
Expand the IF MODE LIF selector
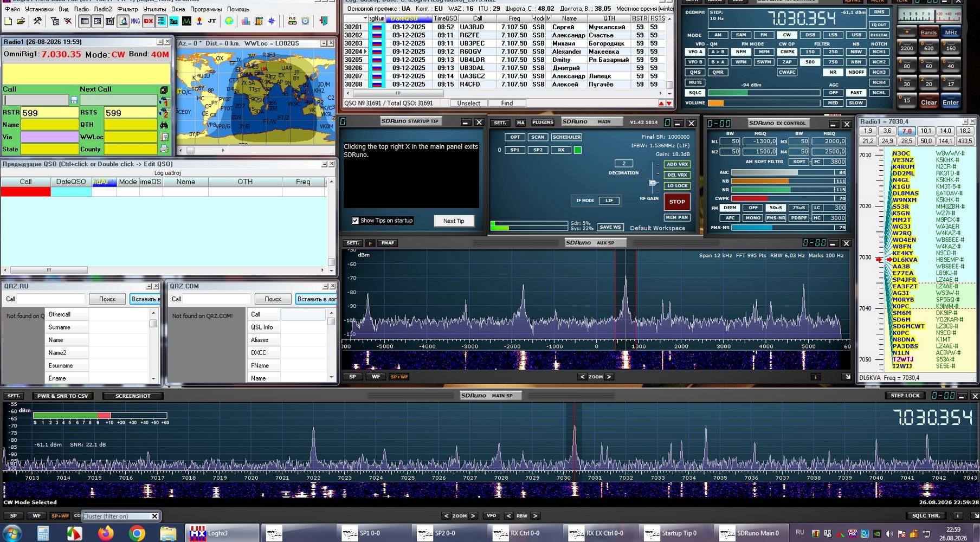609,201
